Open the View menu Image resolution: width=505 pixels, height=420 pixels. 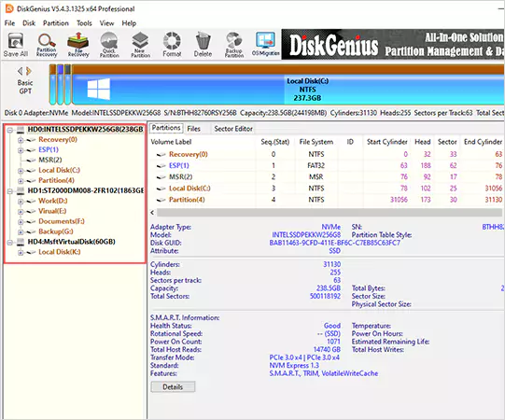point(106,23)
